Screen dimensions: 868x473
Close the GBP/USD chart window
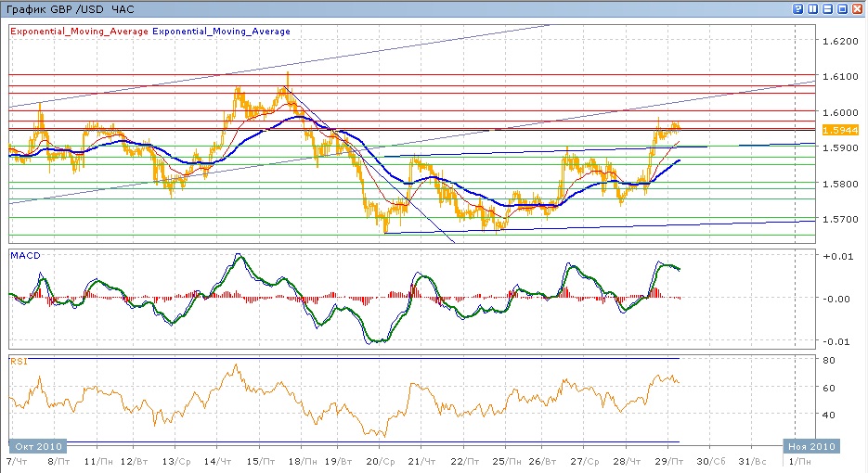[x=858, y=8]
